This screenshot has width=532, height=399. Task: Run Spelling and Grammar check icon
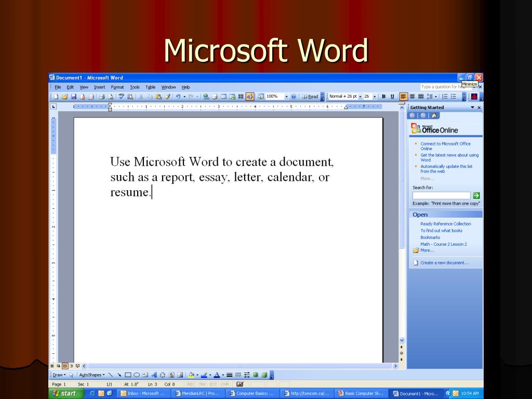pyautogui.click(x=121, y=97)
